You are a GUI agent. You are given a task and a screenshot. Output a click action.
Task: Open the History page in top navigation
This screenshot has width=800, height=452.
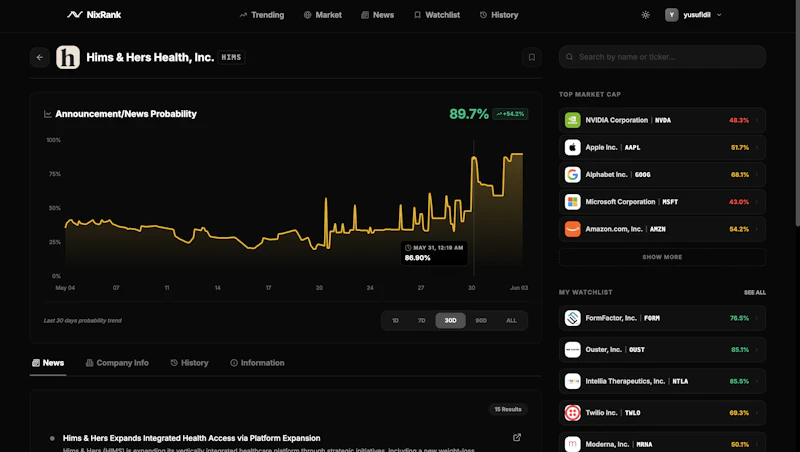[499, 15]
